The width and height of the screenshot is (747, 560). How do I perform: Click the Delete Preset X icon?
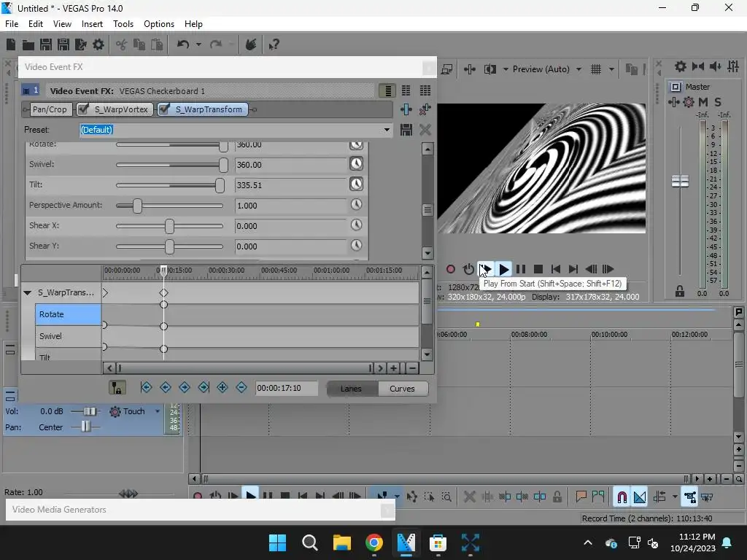(425, 130)
